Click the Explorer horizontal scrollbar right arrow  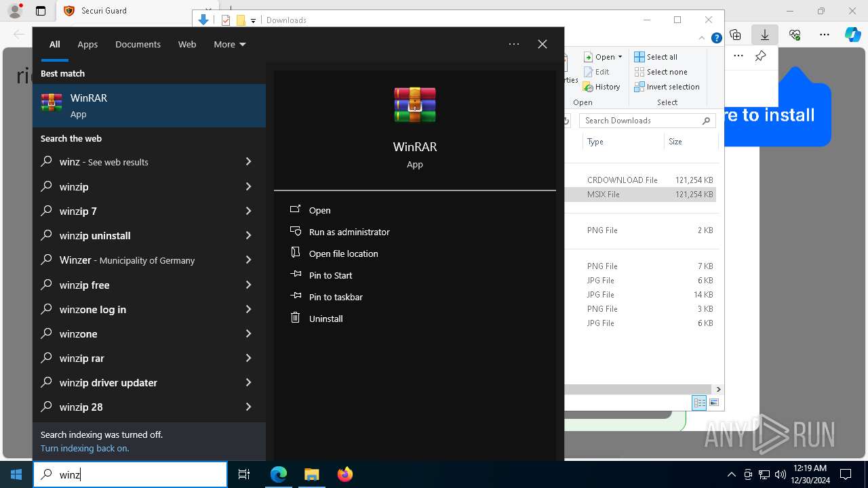[718, 389]
